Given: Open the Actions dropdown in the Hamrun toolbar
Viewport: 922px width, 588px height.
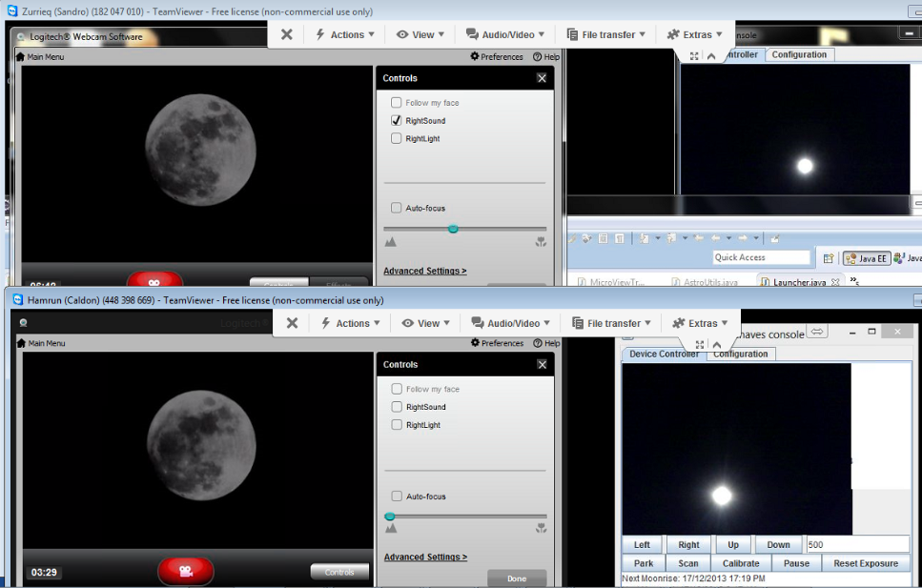Looking at the screenshot, I should click(x=350, y=323).
